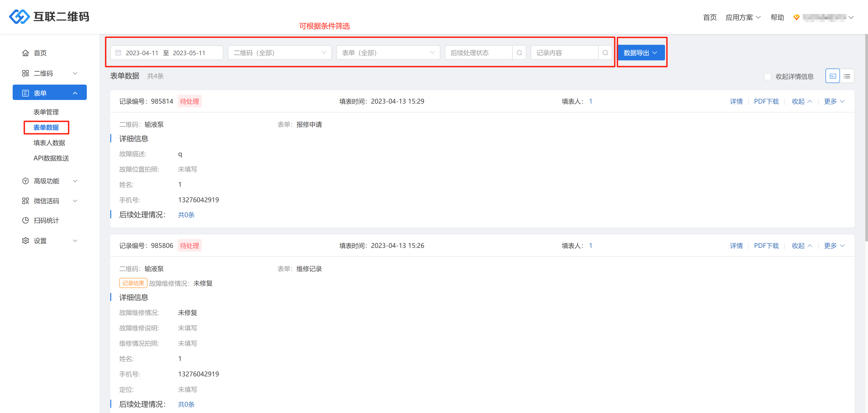Open the 表单（全部）filter dropdown
Viewport: 868px width, 413px height.
pyautogui.click(x=388, y=53)
